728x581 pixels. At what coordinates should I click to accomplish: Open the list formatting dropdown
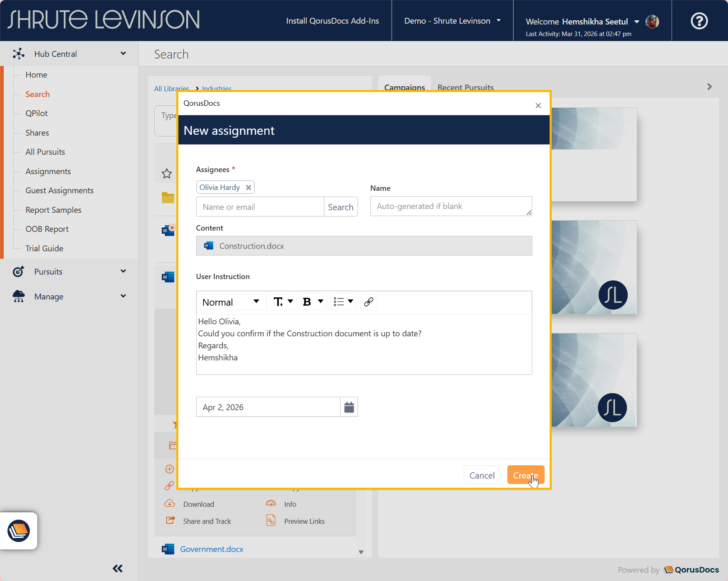pos(343,302)
